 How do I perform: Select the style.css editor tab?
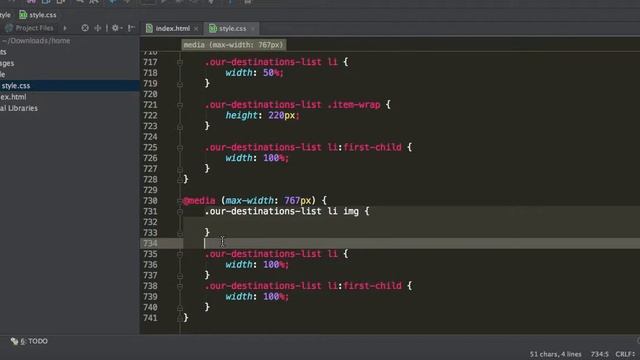[x=232, y=28]
